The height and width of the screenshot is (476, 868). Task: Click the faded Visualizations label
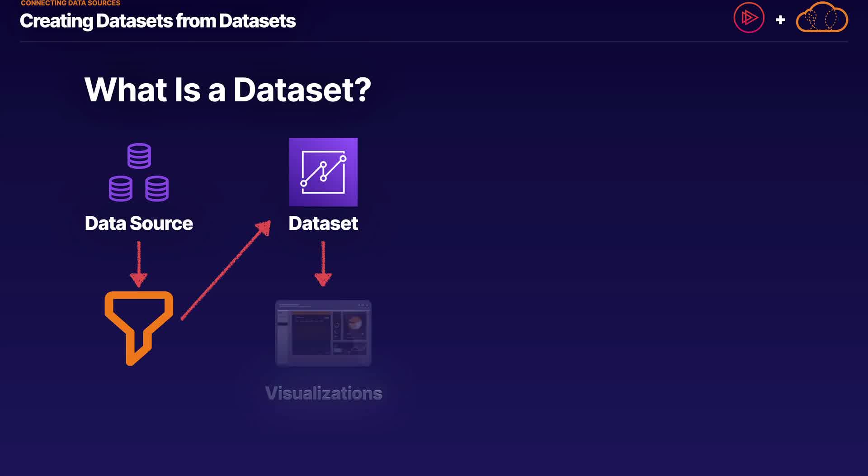coord(324,393)
